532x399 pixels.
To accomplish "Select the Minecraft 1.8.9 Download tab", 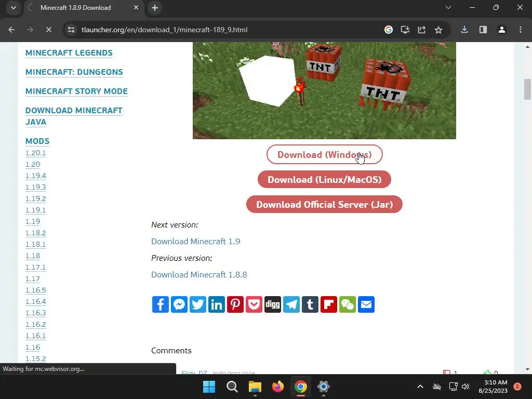I will click(x=76, y=8).
